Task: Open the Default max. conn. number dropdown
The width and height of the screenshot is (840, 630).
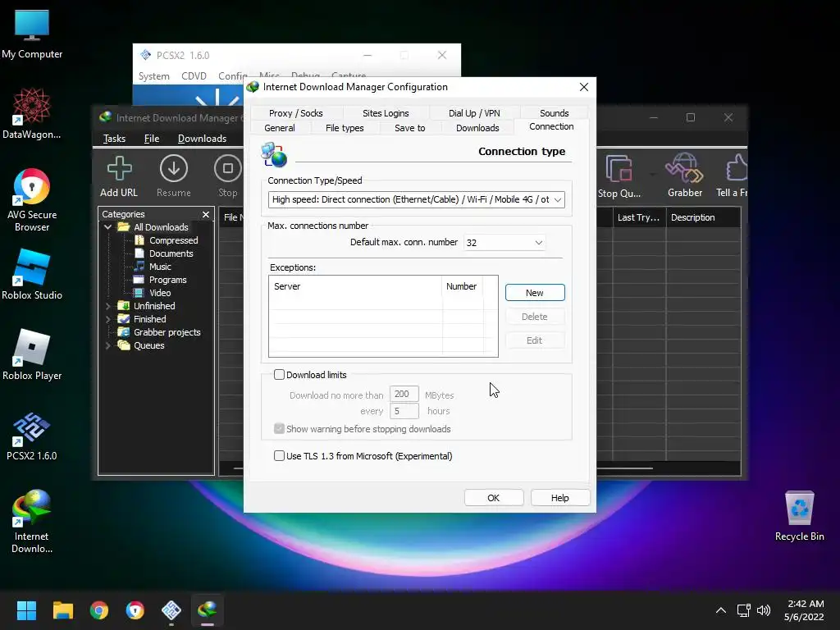Action: click(504, 243)
